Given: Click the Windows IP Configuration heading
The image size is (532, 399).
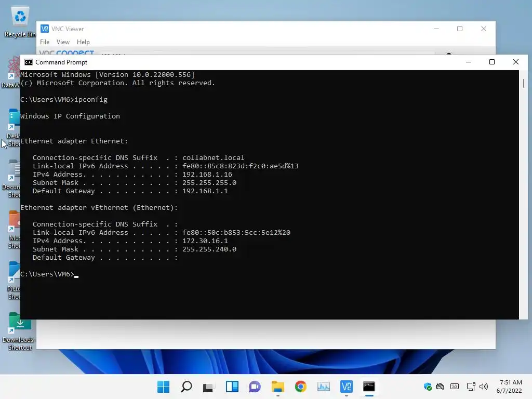Looking at the screenshot, I should pyautogui.click(x=70, y=116).
